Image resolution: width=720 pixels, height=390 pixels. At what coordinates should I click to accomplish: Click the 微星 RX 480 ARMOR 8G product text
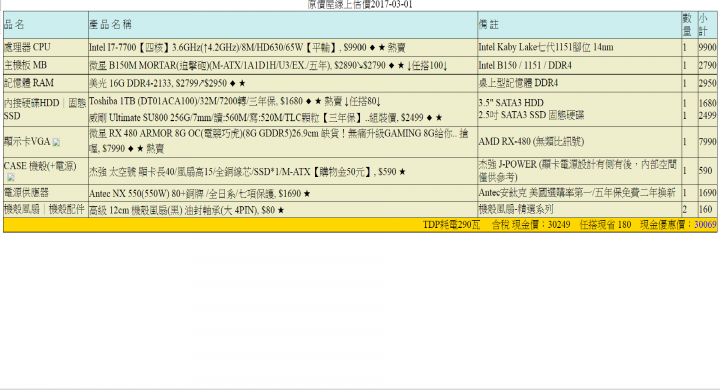(x=279, y=141)
